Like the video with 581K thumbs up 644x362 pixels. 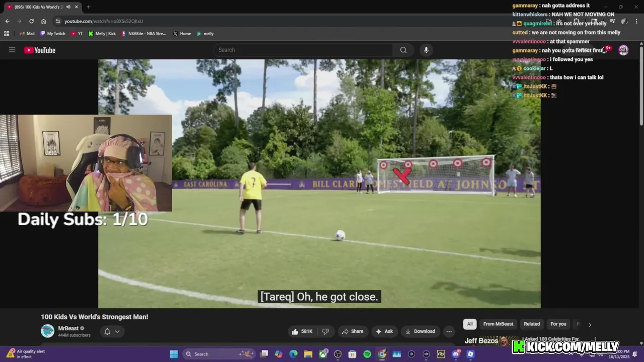tap(301, 331)
